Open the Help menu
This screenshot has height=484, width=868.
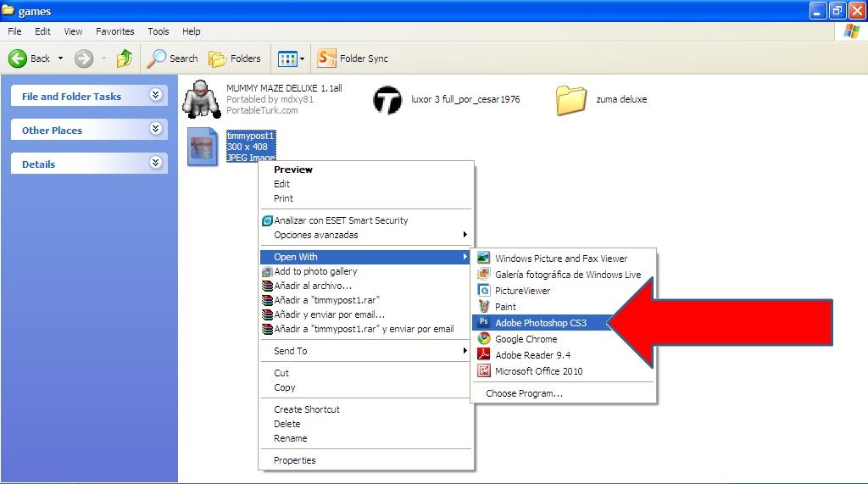coord(192,31)
